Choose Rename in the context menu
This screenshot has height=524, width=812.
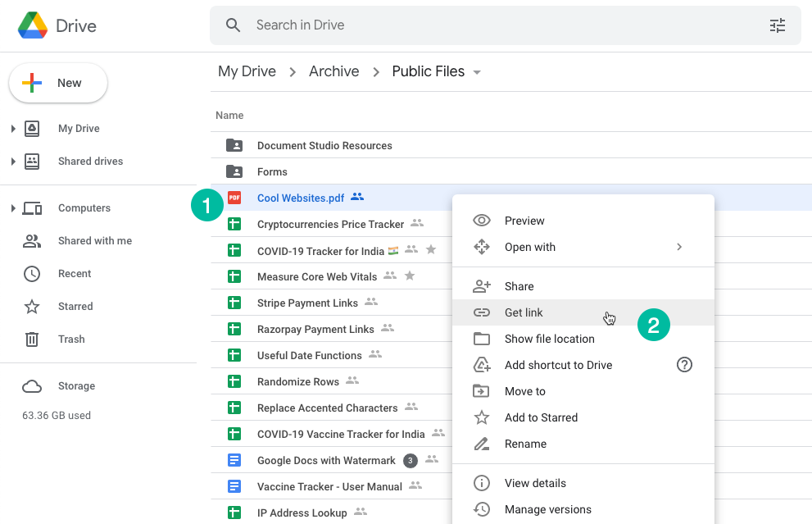[x=528, y=444]
